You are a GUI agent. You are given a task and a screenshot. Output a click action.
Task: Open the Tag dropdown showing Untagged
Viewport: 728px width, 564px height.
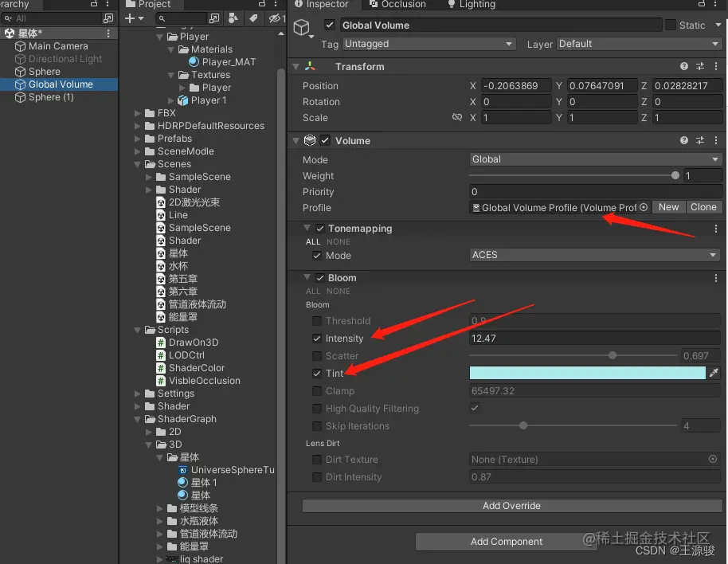[429, 44]
